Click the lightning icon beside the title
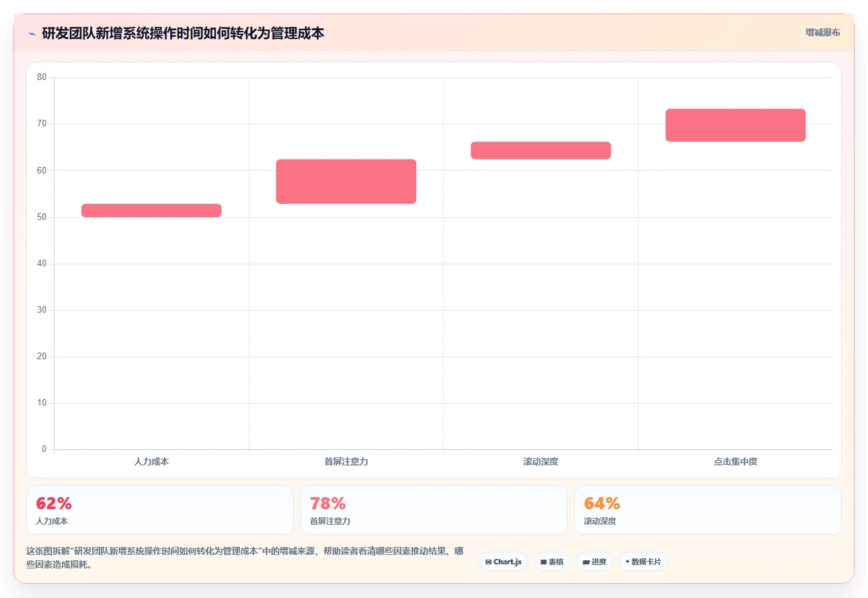The height and width of the screenshot is (598, 868). tap(32, 34)
